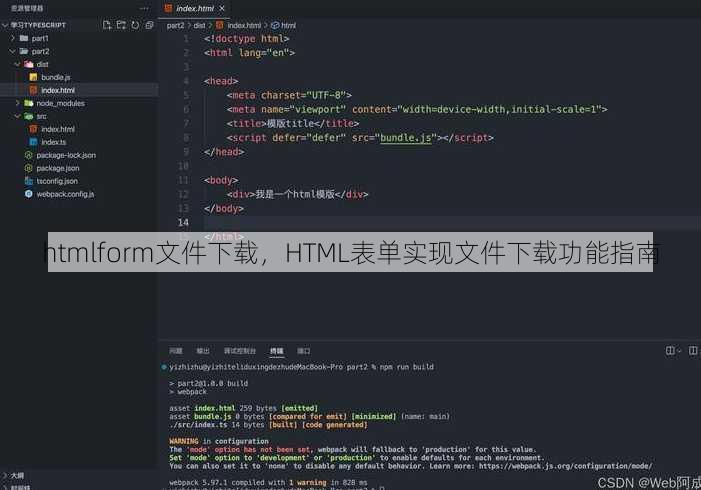Close the index.html editor tab
Image resolution: width=701 pixels, height=490 pixels.
pyautogui.click(x=222, y=8)
